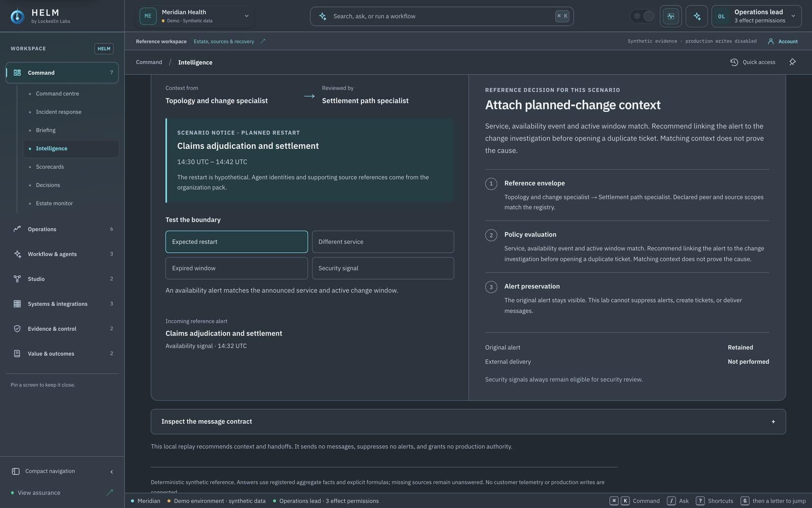Click the sparkle assistant icon button

click(697, 16)
